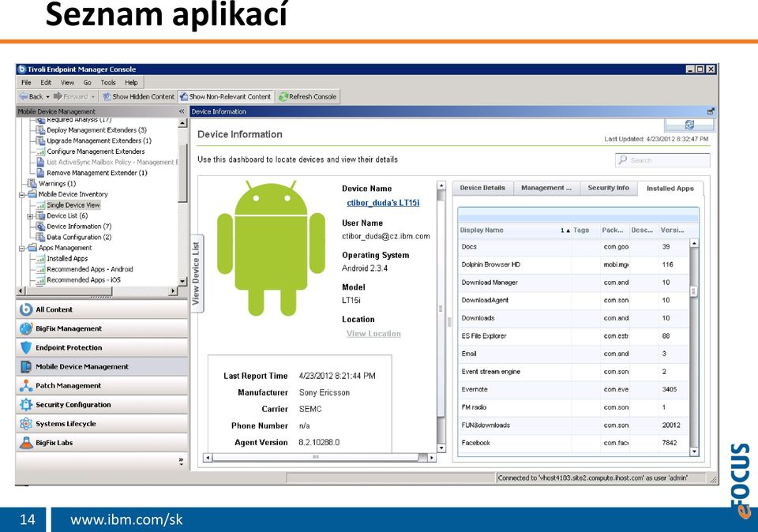Sort by the Display Name column header
Screen dimensions: 758x532
(x=514, y=230)
